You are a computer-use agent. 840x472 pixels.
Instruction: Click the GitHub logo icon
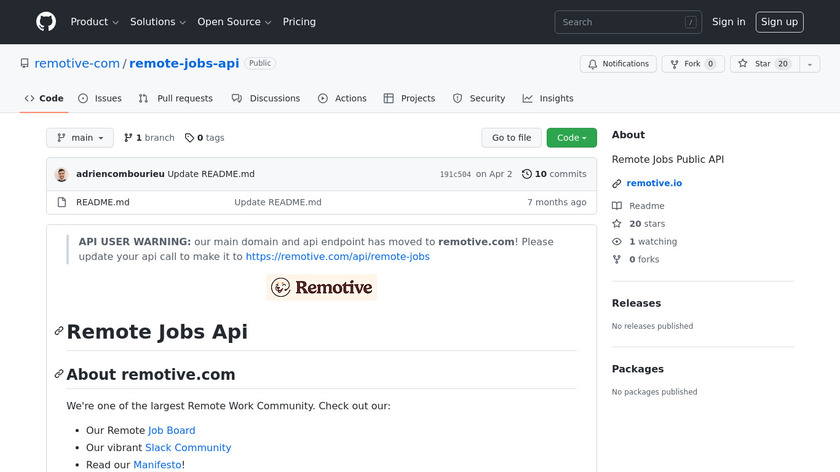pyautogui.click(x=46, y=22)
